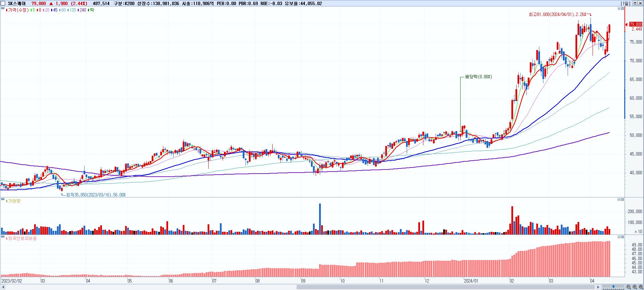Image resolution: width=644 pixels, height=290 pixels.
Task: Click the SK스퀘어 stock name
Action: click(x=17, y=3)
